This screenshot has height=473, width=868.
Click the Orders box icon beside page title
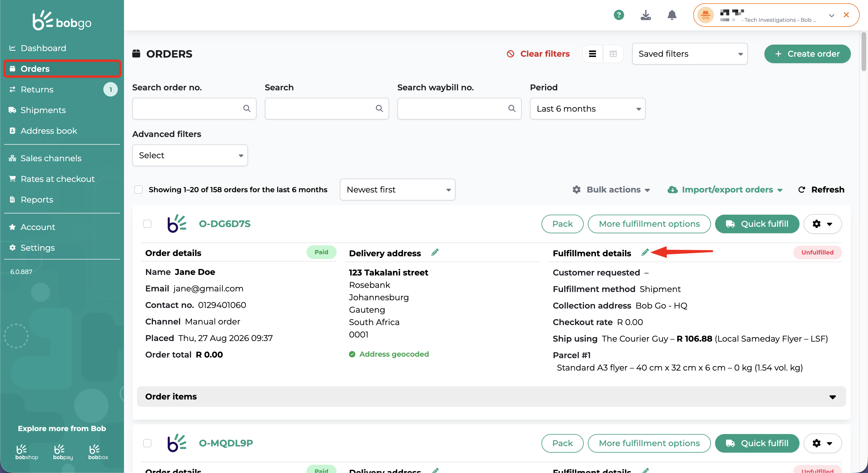(136, 53)
